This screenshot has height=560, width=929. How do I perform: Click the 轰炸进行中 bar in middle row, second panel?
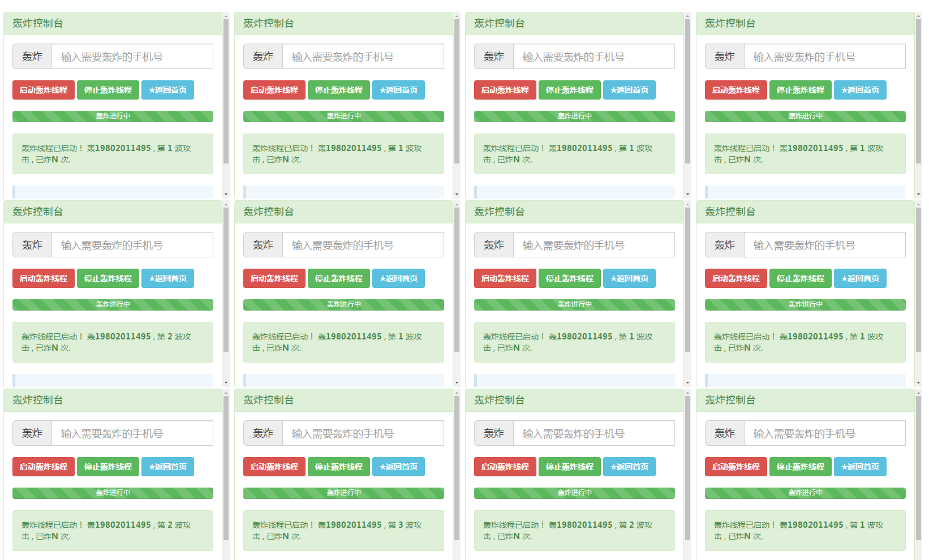[x=343, y=304]
